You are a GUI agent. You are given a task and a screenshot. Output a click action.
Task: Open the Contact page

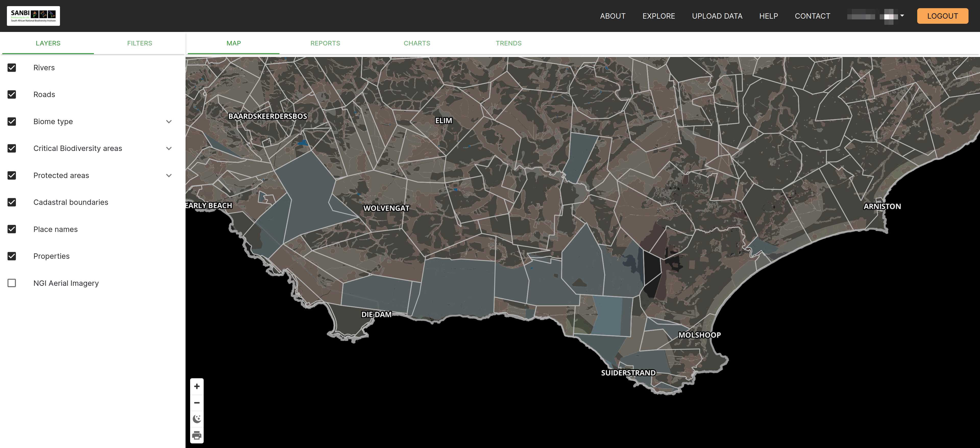[x=812, y=16]
